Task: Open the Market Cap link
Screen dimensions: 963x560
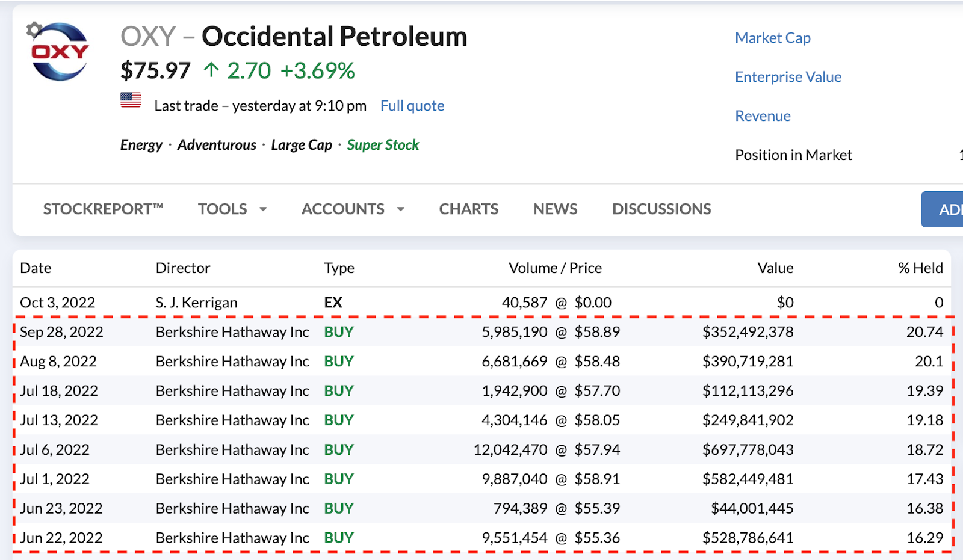Action: click(773, 38)
